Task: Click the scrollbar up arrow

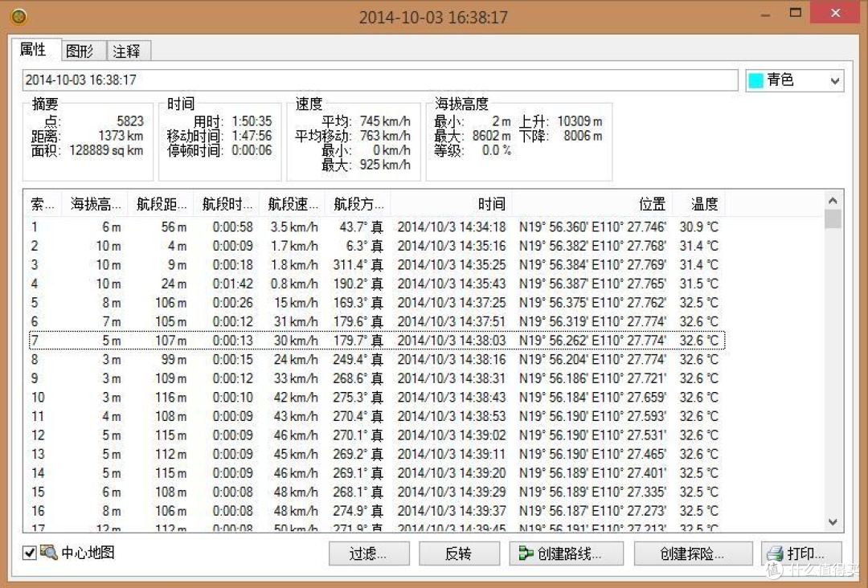Action: 833,200
